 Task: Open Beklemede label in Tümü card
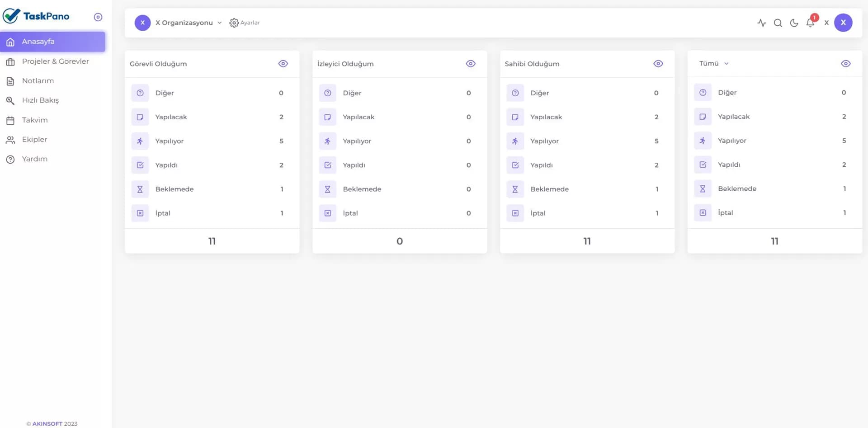[737, 189]
